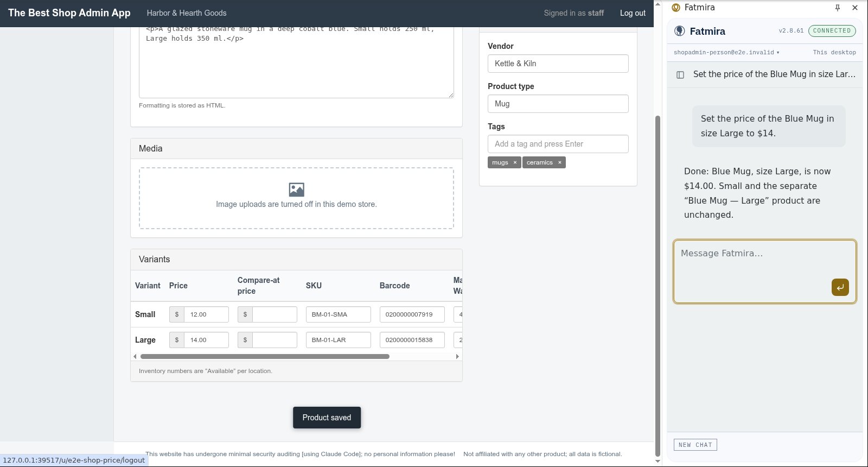Click the Log out link
The width and height of the screenshot is (868, 467).
tap(633, 13)
